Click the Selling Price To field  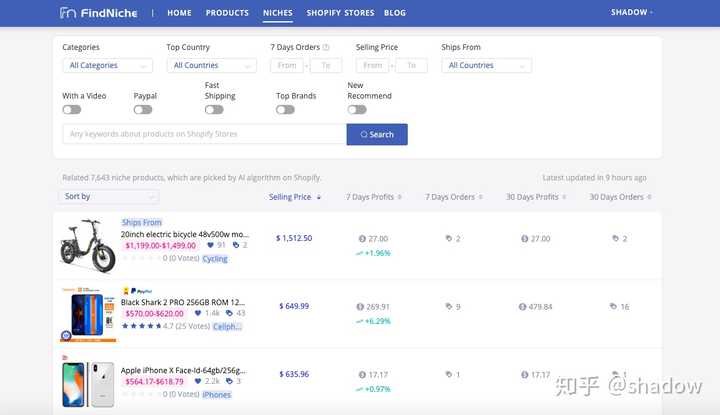coord(411,66)
